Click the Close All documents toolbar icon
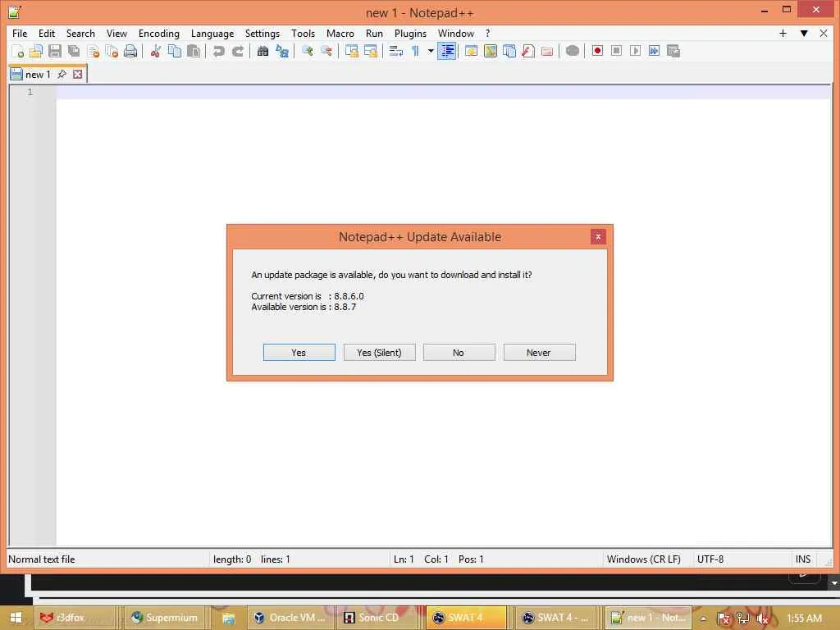Screen dimensions: 840x630 pyautogui.click(x=112, y=52)
